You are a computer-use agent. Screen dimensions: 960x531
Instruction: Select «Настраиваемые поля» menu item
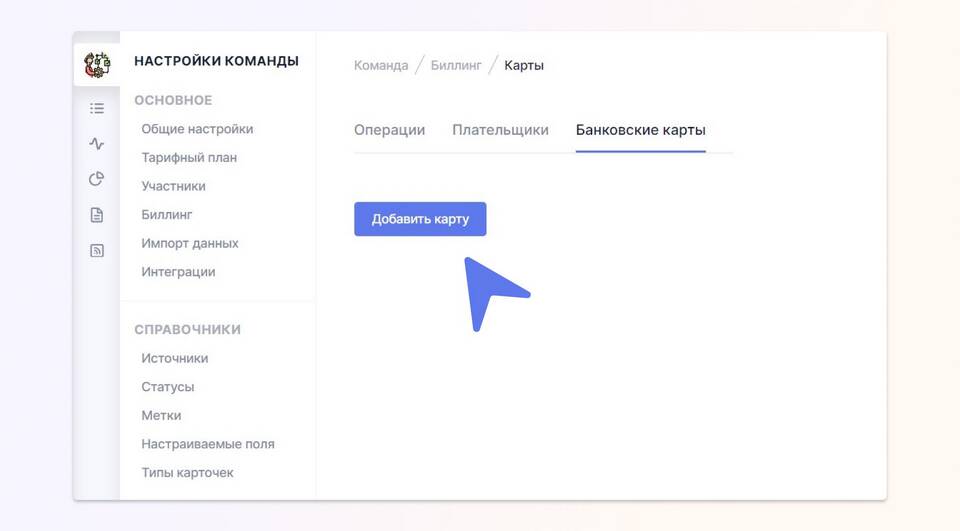[207, 444]
